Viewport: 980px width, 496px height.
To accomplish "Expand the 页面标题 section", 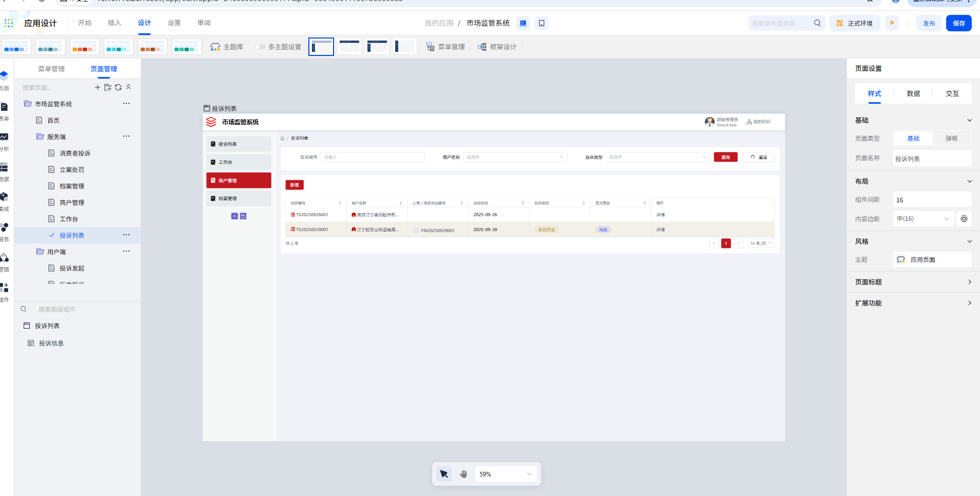I will click(913, 282).
